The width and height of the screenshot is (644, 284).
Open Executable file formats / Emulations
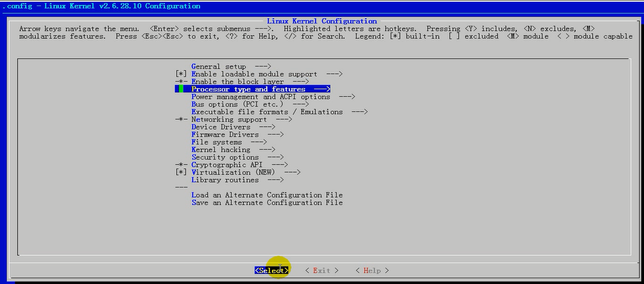tap(279, 112)
